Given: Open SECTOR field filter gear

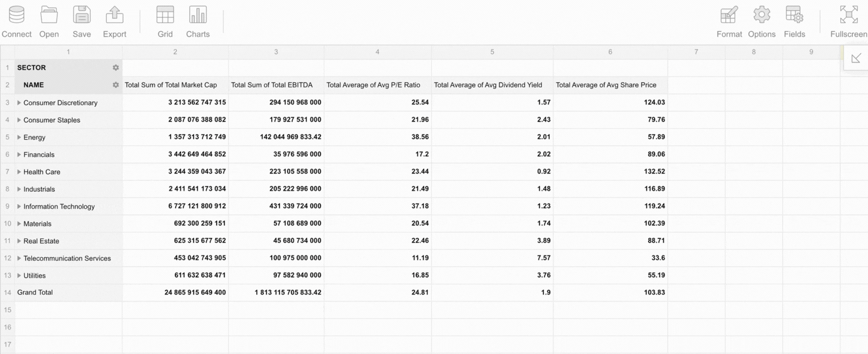Looking at the screenshot, I should 115,68.
